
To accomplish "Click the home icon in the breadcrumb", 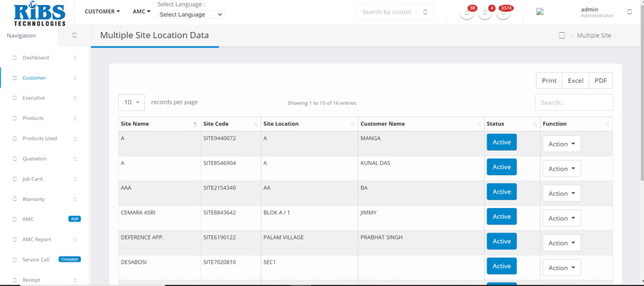I will pos(562,35).
